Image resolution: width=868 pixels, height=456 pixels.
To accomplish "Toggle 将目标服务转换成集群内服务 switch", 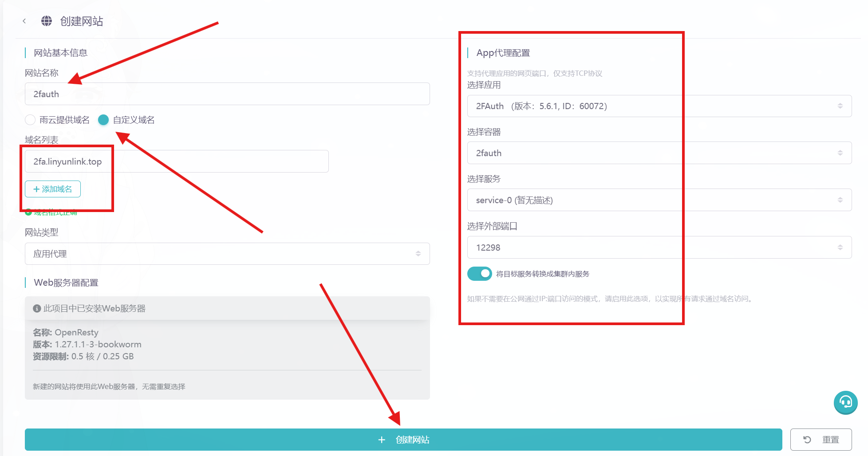I will click(479, 274).
